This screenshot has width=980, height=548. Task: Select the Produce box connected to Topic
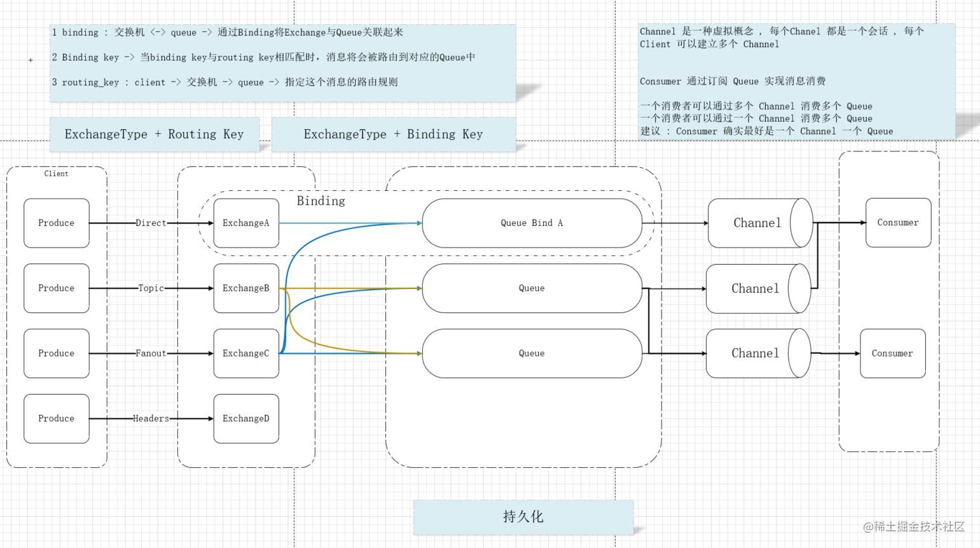click(x=57, y=288)
